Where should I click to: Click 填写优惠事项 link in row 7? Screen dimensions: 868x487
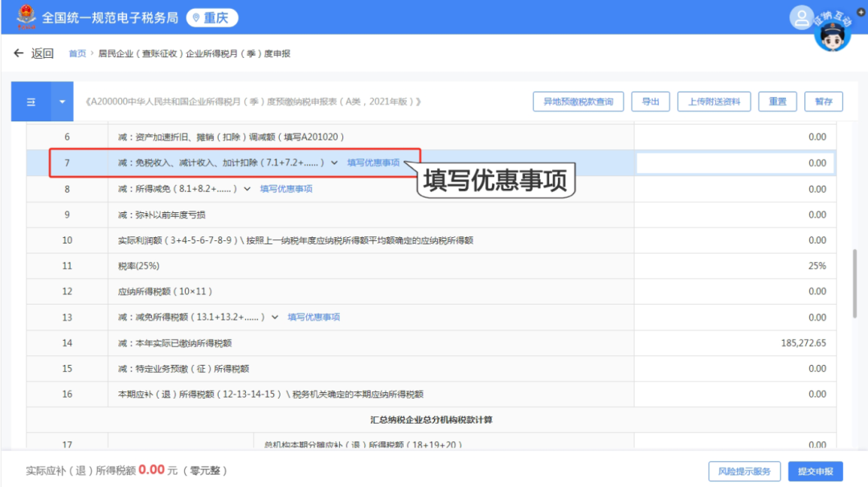pos(373,163)
